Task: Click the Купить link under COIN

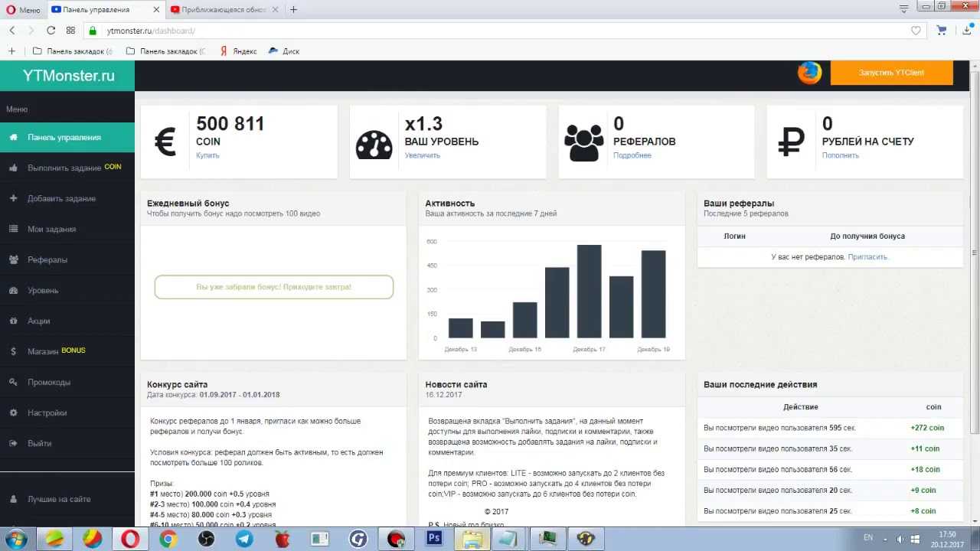Action: 207,155
